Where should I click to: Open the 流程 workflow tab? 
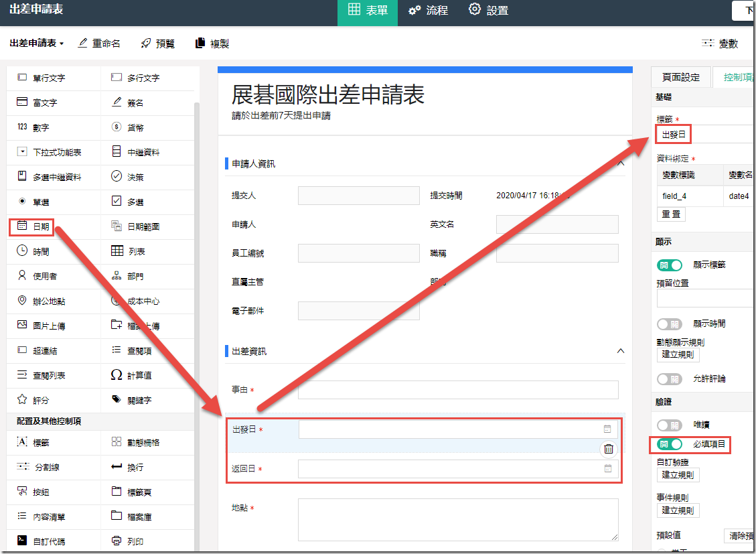click(428, 11)
